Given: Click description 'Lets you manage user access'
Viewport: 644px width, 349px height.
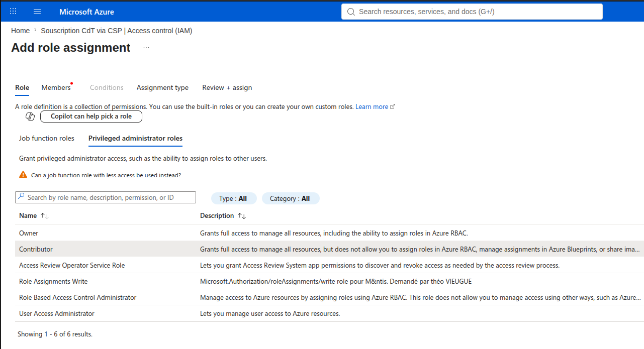Looking at the screenshot, I should pos(270,313).
